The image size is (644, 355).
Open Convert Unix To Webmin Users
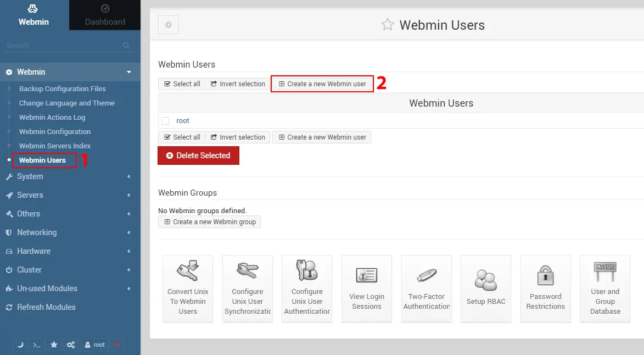188,289
